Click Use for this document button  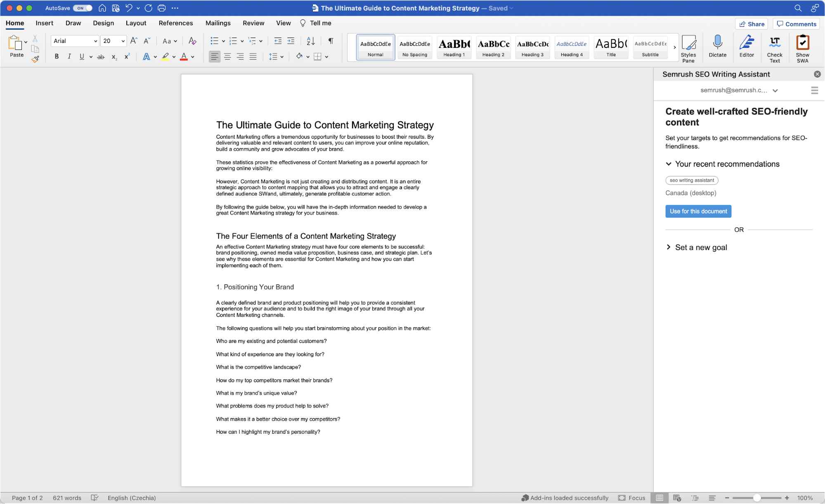click(x=698, y=211)
